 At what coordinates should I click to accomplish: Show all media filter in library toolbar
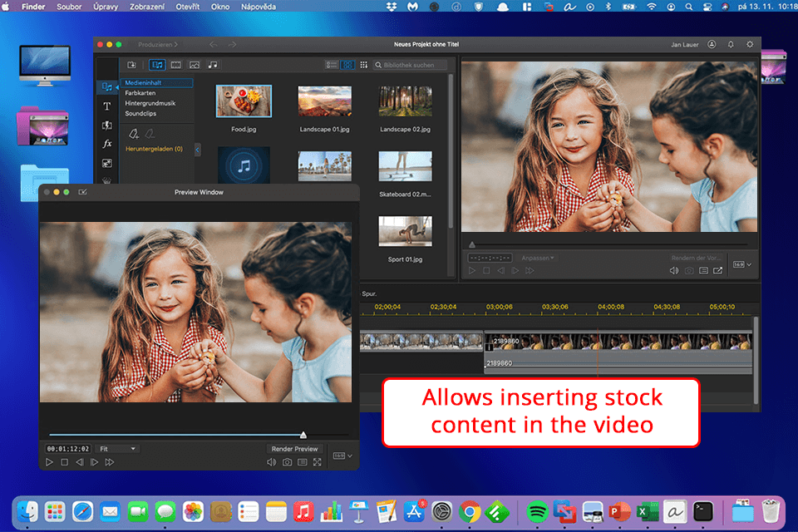157,65
